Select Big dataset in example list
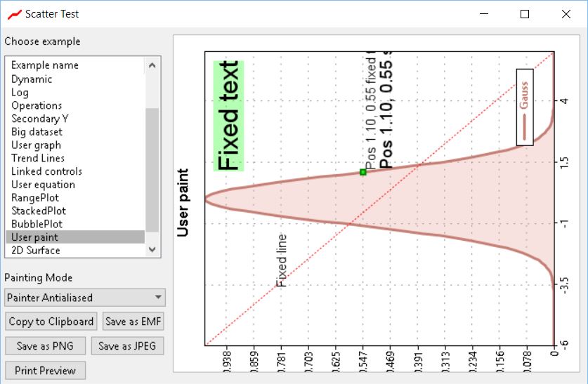 tap(37, 132)
